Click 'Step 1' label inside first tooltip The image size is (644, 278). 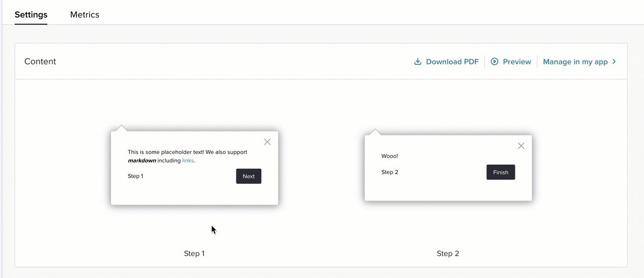point(135,176)
